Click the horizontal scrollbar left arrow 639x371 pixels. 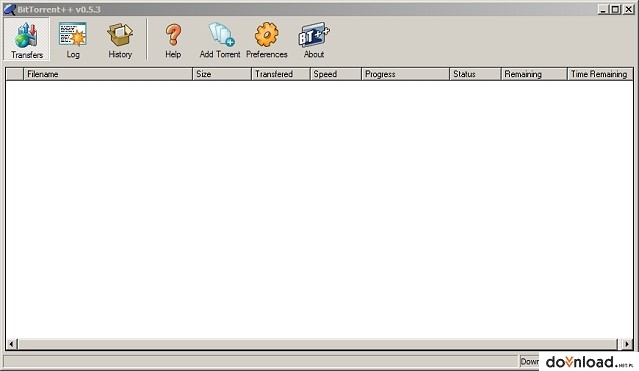click(12, 344)
